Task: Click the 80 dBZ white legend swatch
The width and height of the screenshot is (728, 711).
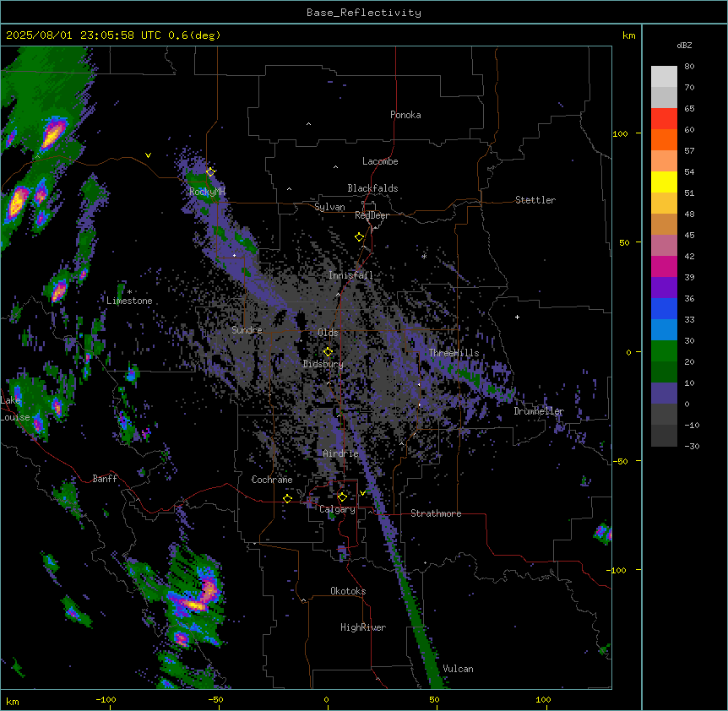Action: point(664,77)
